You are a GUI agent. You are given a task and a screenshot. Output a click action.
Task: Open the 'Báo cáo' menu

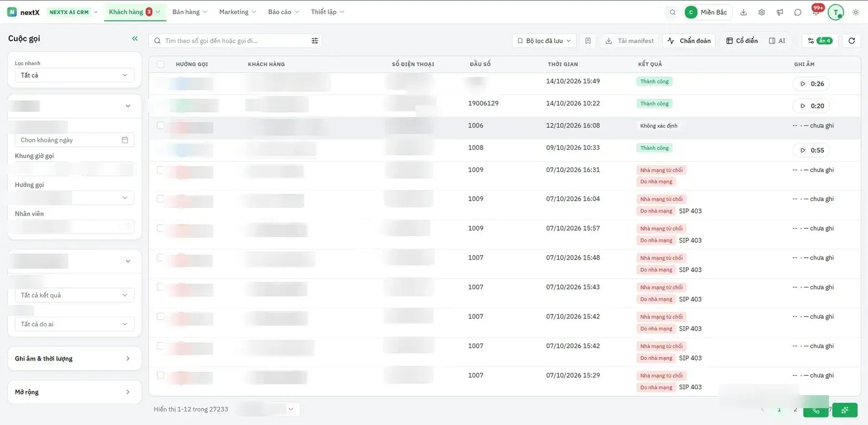tap(284, 12)
